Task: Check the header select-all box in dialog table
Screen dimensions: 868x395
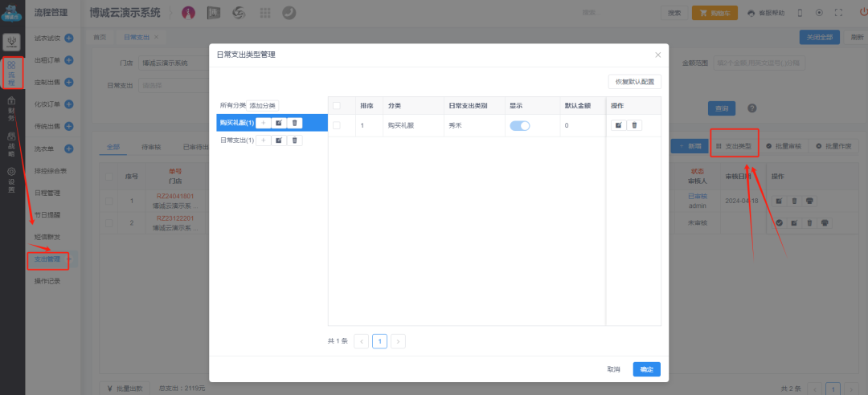Action: tap(337, 106)
